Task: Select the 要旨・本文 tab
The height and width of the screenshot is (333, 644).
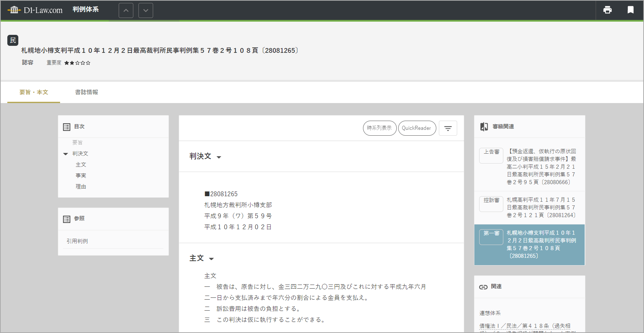Action: (34, 92)
